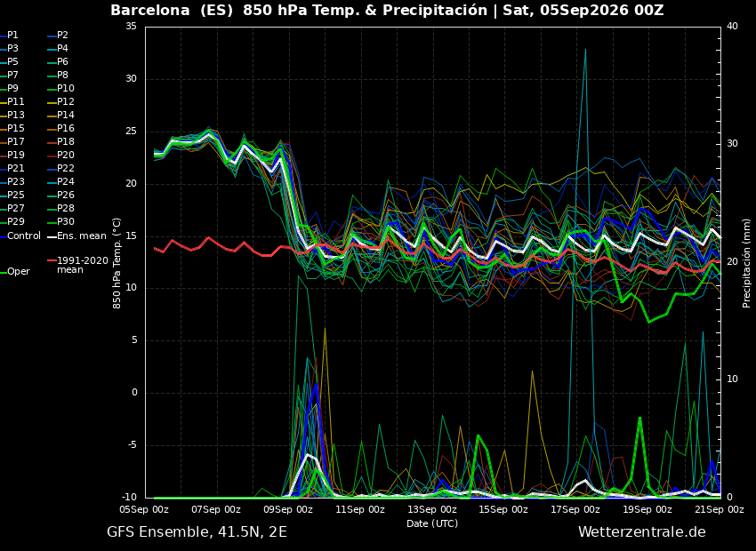Viewport: 756px width, 551px height.
Task: Select the "25" temperature axis value
Action: 131,131
